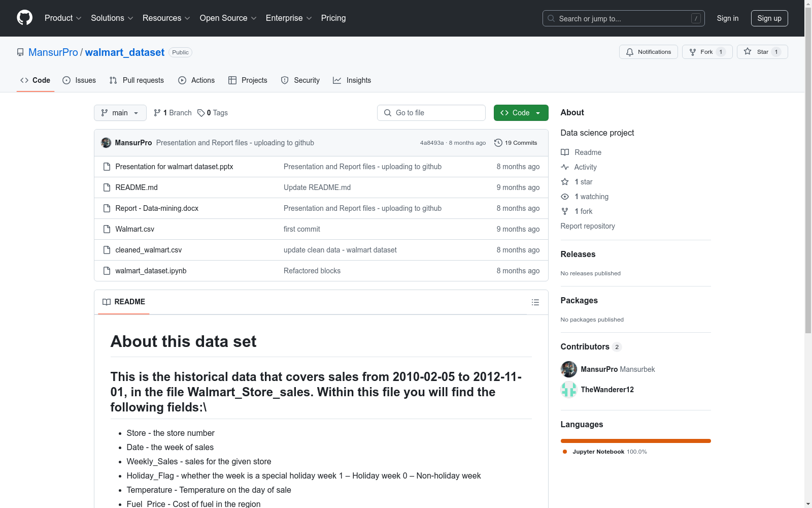812x508 pixels.
Task: Click MansurPro avatar in commit header
Action: (106, 143)
